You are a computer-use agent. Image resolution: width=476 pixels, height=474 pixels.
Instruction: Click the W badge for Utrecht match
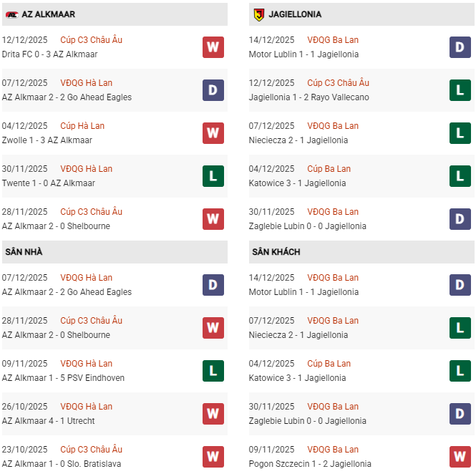click(x=213, y=414)
